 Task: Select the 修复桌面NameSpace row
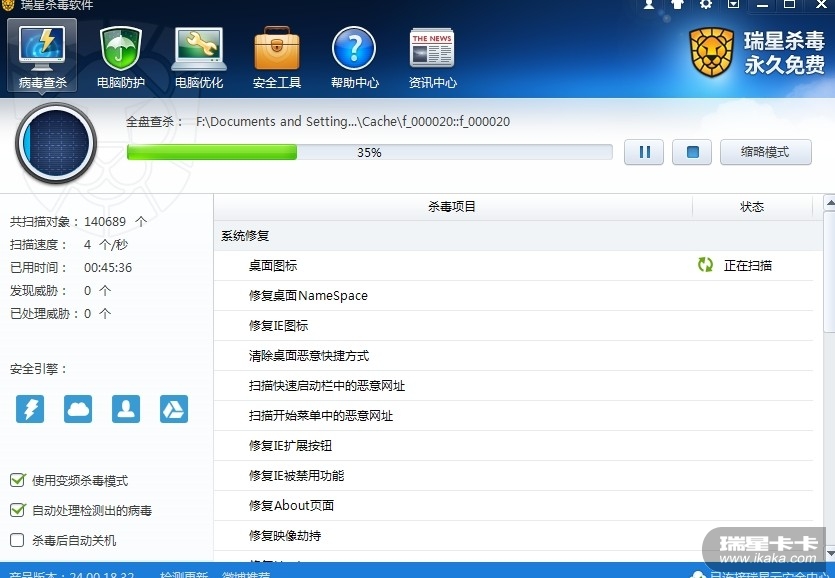point(513,296)
